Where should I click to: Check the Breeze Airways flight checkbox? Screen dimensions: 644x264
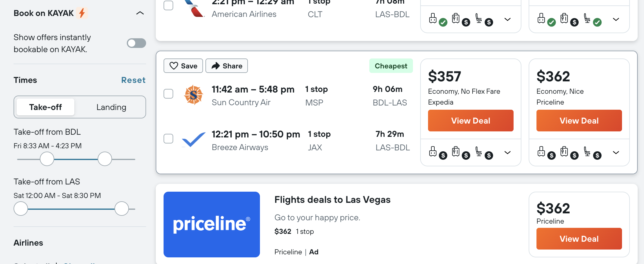168,139
